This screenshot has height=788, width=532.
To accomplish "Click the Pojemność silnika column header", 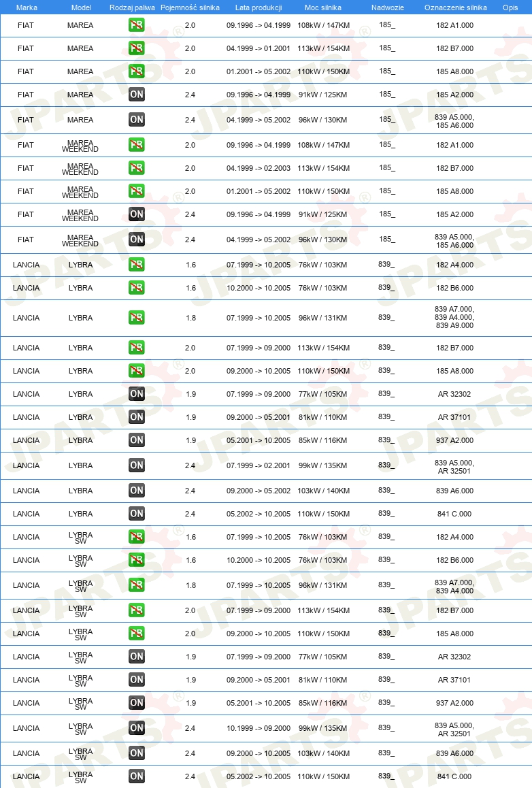I will point(190,7).
